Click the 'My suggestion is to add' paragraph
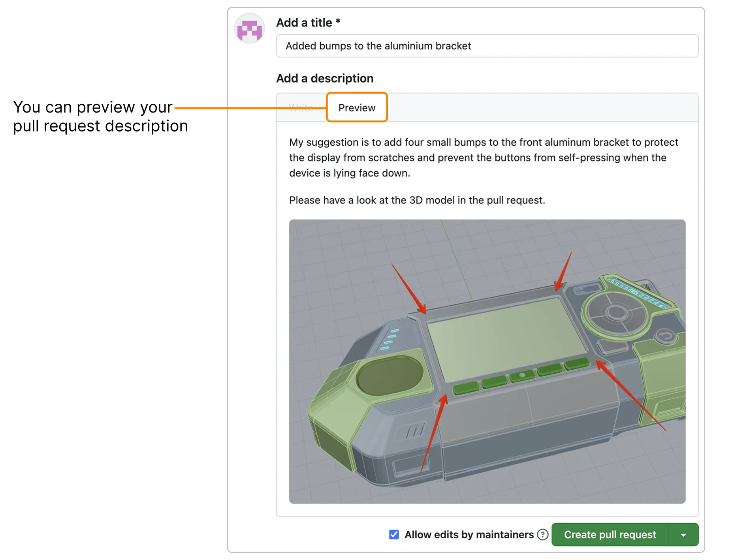 [484, 158]
